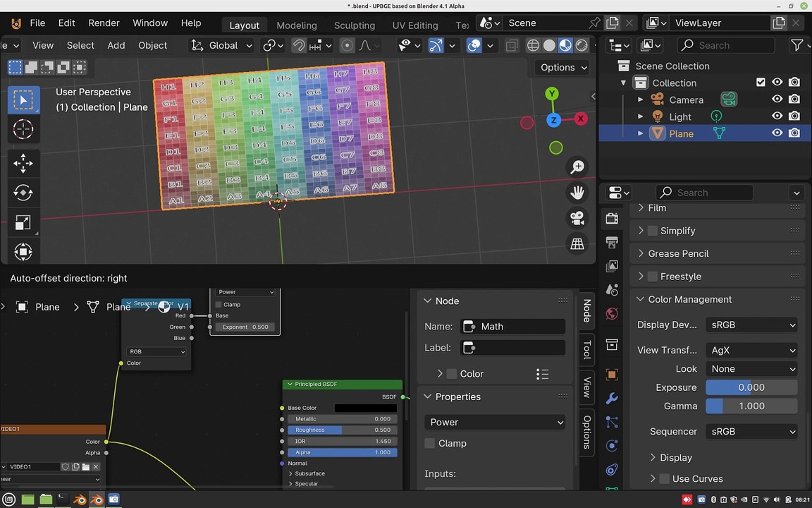Viewport: 812px width, 508px height.
Task: Toggle X-ray display in viewport header
Action: pos(512,46)
